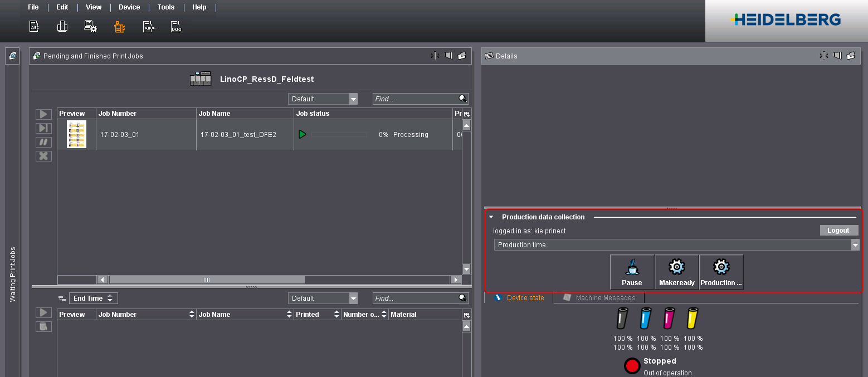Toggle the End Time sort selector
Image resolution: width=868 pixels, height=377 pixels.
tap(110, 298)
